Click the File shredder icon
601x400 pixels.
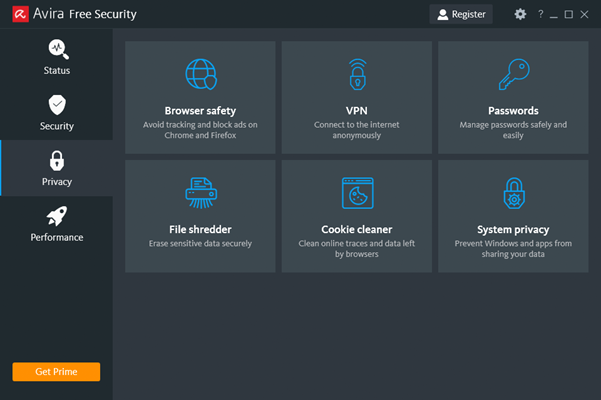200,193
